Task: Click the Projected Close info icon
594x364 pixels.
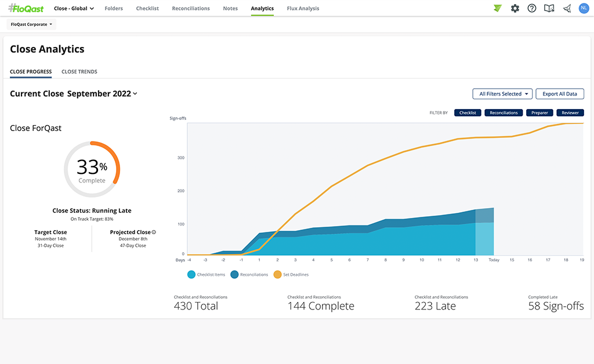Action: point(154,232)
